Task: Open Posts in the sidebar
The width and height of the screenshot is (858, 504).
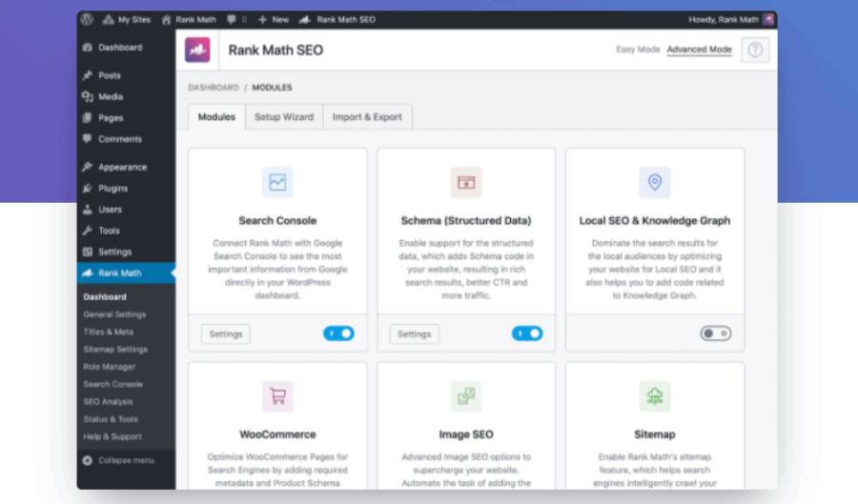Action: click(x=126, y=75)
